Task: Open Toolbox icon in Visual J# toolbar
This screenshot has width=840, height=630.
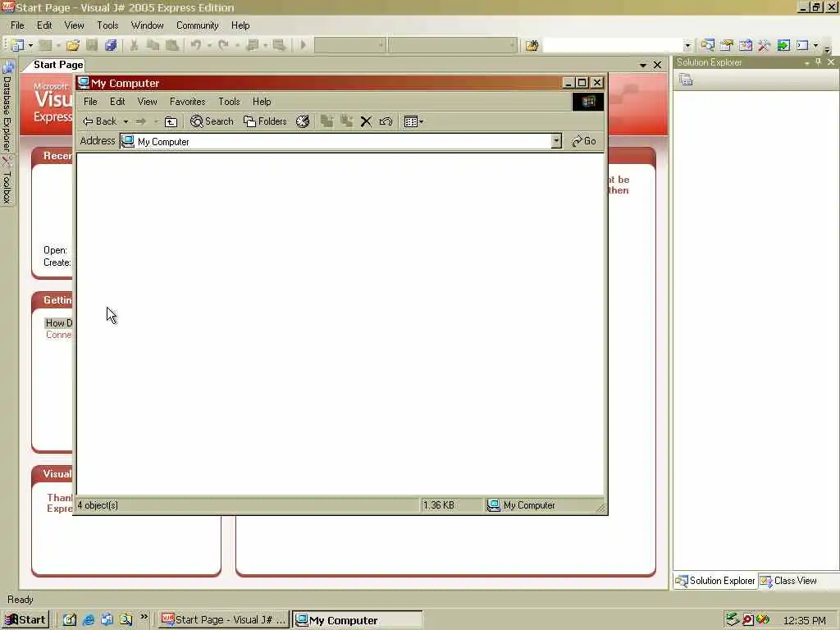Action: click(x=764, y=46)
